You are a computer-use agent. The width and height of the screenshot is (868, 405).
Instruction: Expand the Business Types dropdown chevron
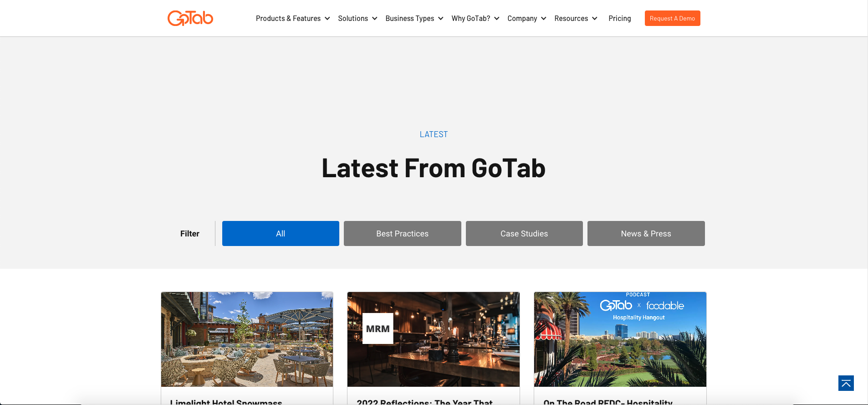[x=440, y=19]
